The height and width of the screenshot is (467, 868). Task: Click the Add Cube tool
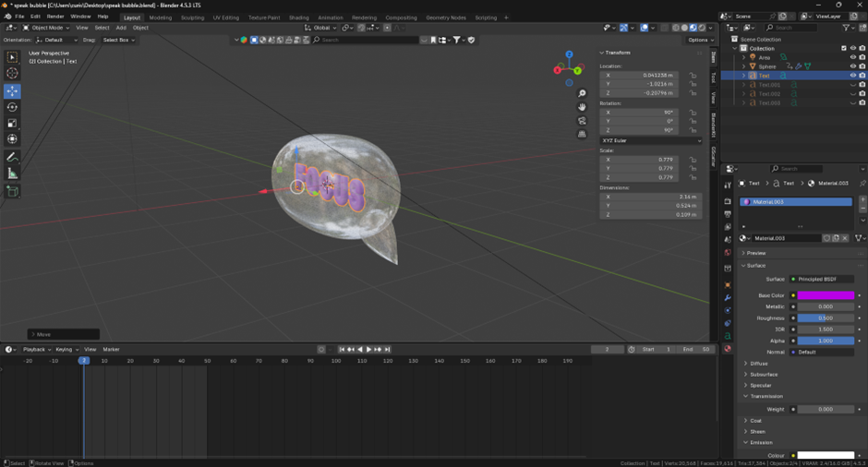point(12,191)
